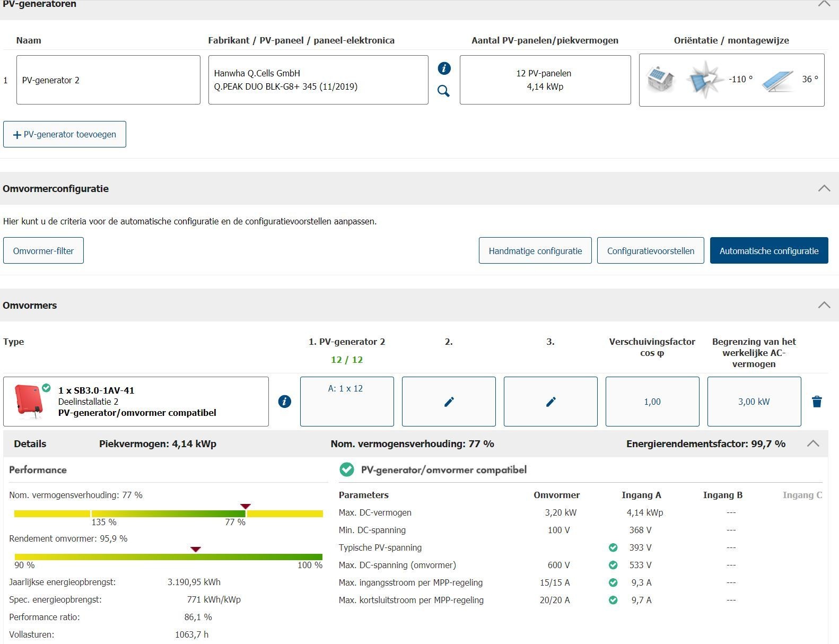
Task: Click the PV panel info icon
Action: [x=444, y=68]
